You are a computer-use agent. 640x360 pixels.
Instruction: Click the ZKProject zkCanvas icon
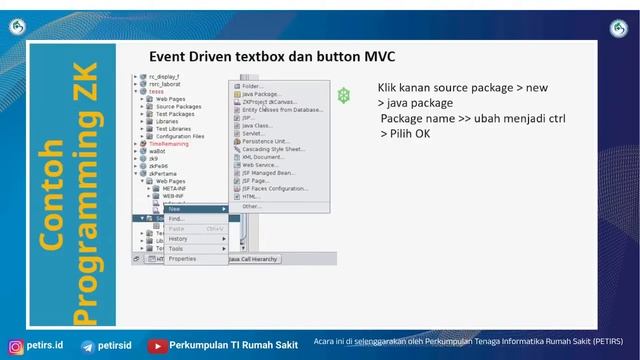(237, 102)
